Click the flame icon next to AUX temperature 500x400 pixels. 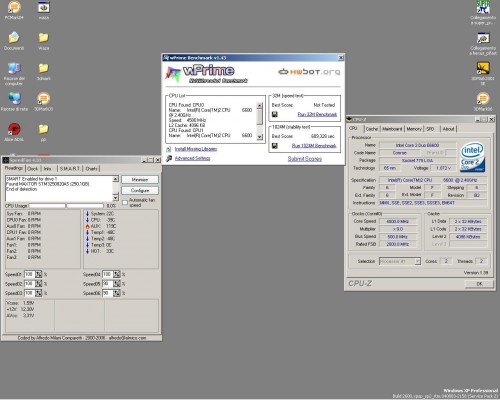[88, 226]
